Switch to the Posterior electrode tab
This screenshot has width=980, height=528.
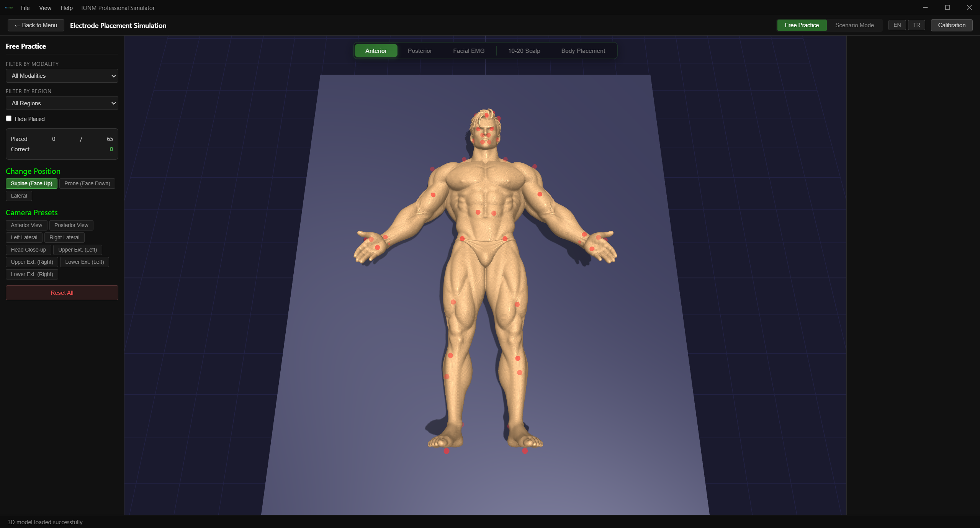pos(420,50)
